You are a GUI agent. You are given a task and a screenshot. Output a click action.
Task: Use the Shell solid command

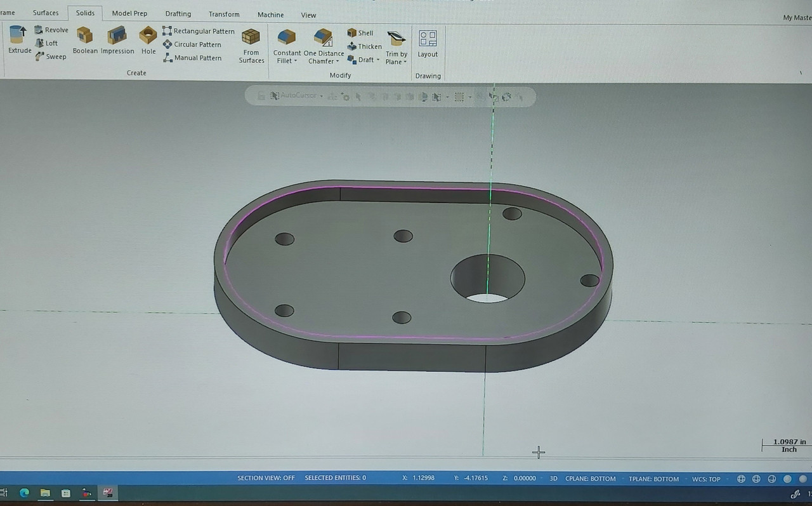point(360,33)
